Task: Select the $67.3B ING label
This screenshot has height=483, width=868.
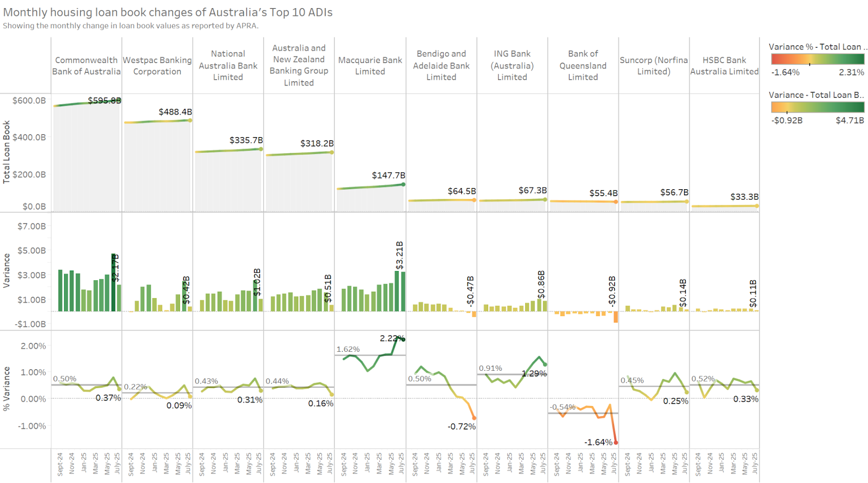Action: pos(533,190)
